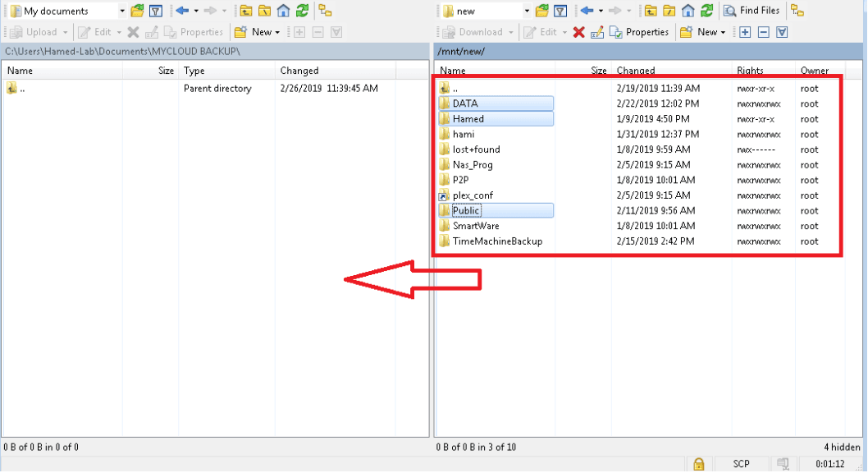Click the Properties button in remote toolbar
The width and height of the screenshot is (868, 473).
639,32
